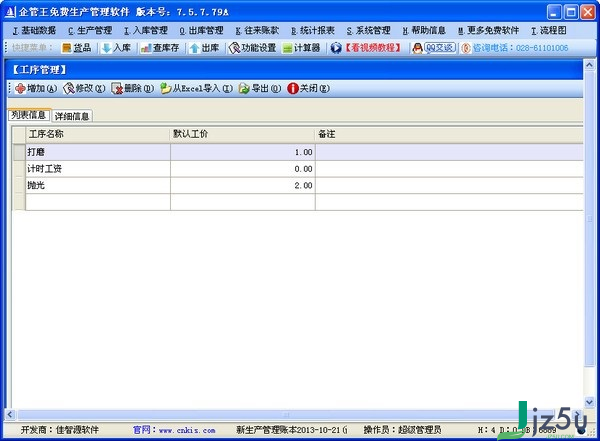
Task: Click the 0.00 price cell
Action: (243, 169)
